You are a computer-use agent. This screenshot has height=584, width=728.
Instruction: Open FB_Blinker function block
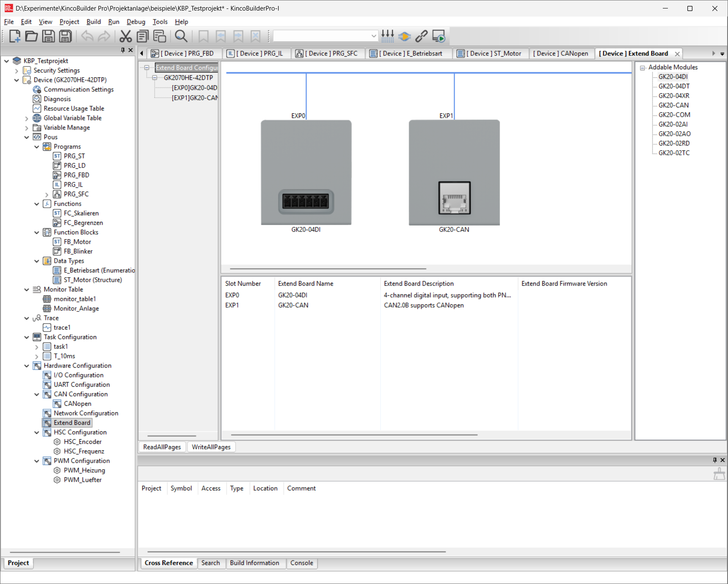(x=78, y=251)
